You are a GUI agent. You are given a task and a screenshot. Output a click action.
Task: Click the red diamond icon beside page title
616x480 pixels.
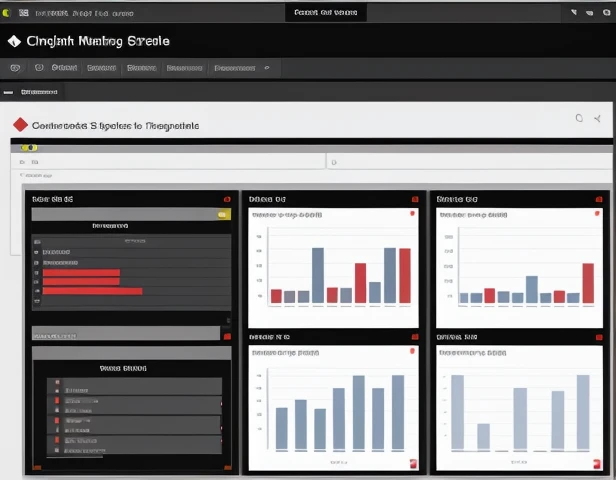click(20, 125)
